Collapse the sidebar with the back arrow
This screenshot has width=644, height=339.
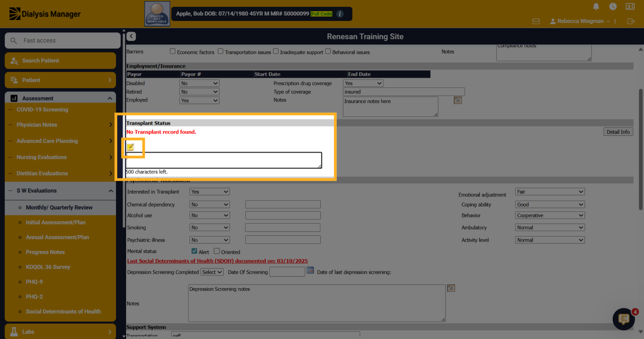pos(131,36)
